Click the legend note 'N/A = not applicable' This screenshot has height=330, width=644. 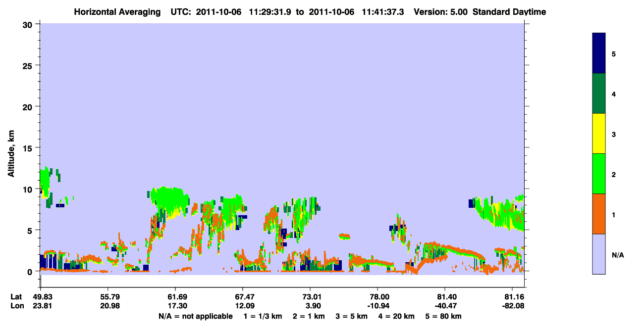195,316
